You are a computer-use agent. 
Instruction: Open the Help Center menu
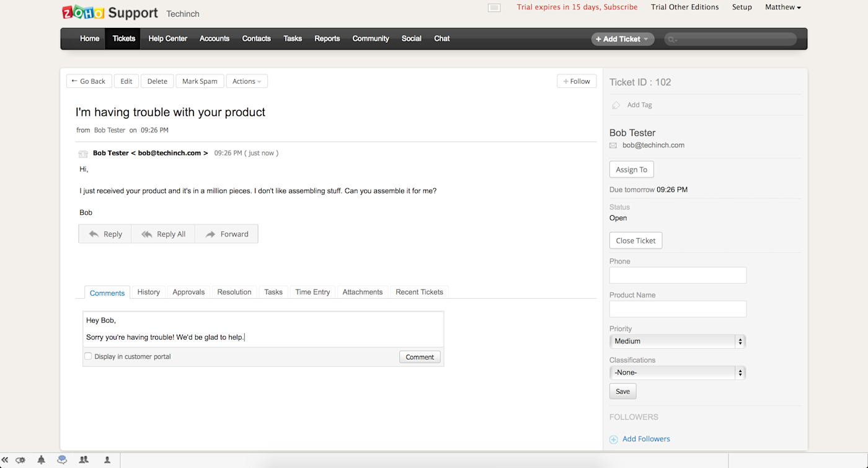click(167, 38)
